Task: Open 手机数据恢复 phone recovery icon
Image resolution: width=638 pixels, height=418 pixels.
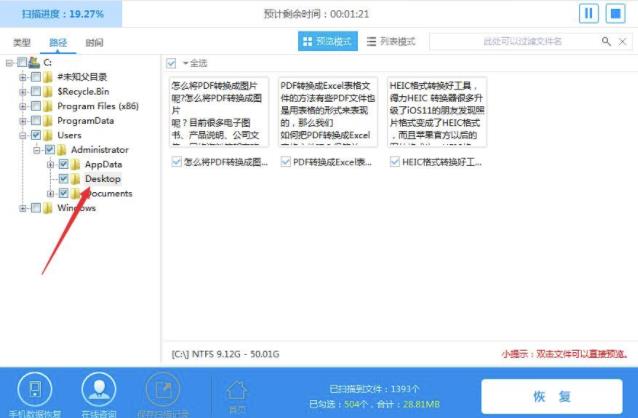Action: pos(35,390)
